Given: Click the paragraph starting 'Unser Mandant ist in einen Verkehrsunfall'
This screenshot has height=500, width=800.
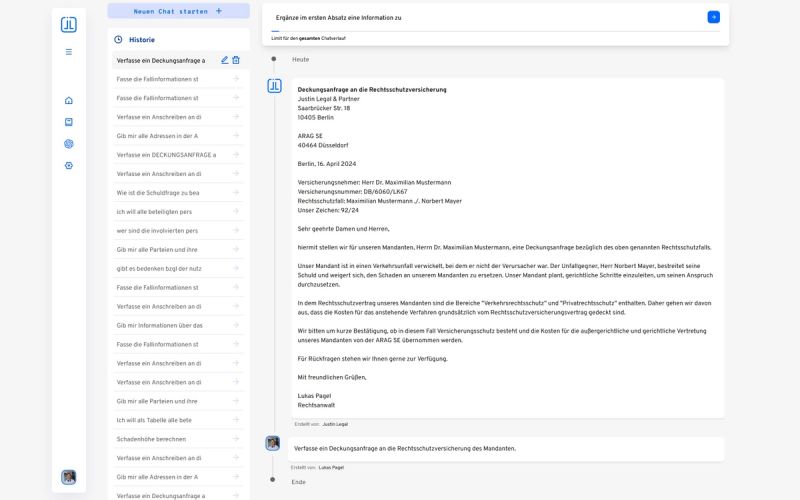Looking at the screenshot, I should (x=505, y=275).
